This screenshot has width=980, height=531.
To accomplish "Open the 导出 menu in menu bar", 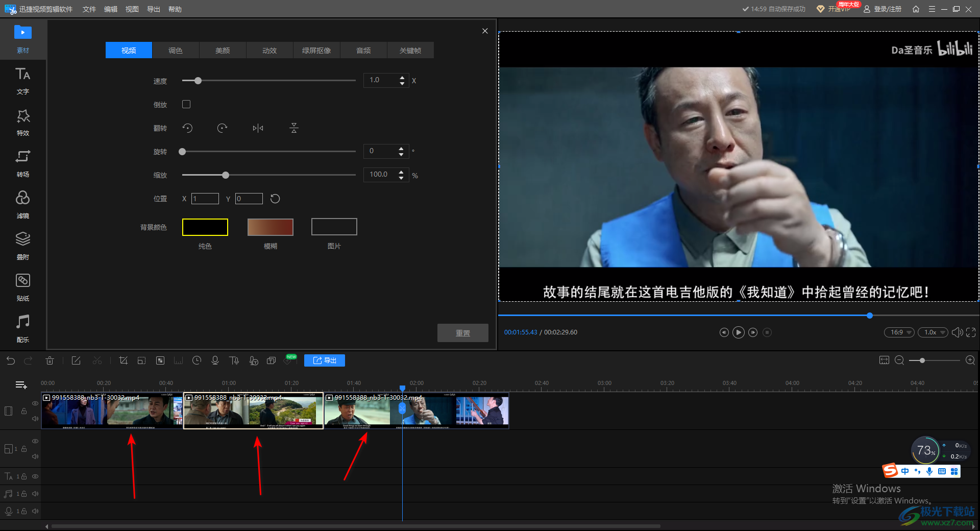I will (x=154, y=9).
